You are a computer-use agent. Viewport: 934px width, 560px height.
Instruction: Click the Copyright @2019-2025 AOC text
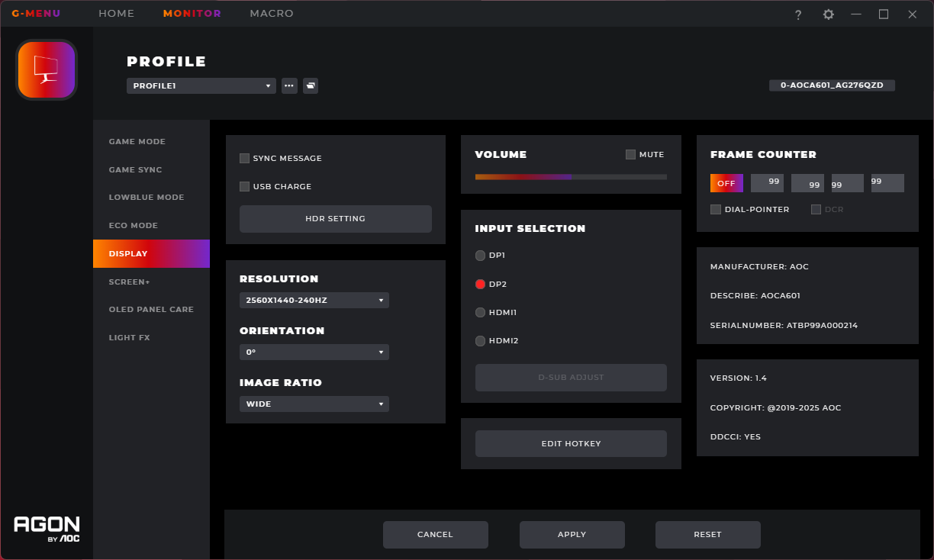[776, 408]
